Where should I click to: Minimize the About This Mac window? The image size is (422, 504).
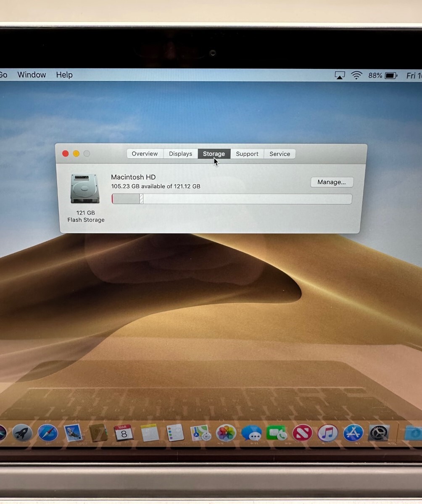point(76,154)
